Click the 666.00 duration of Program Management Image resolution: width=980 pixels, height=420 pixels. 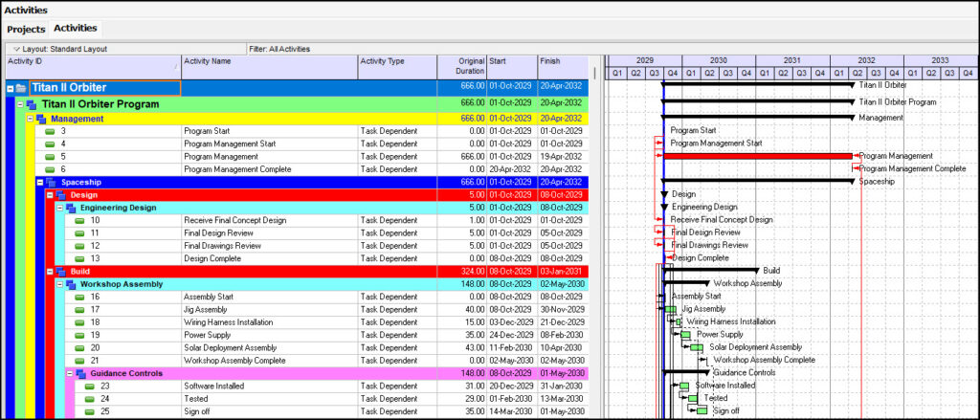pos(472,157)
